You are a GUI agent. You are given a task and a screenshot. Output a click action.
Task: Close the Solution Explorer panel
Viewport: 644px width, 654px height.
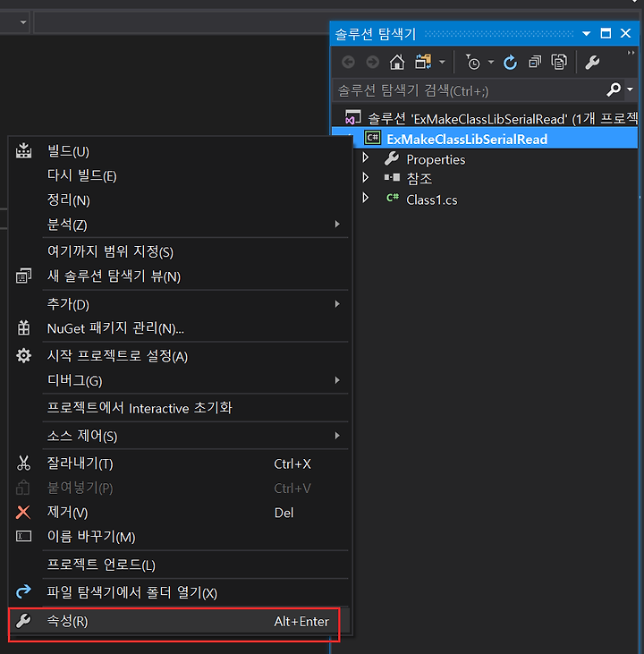(625, 33)
